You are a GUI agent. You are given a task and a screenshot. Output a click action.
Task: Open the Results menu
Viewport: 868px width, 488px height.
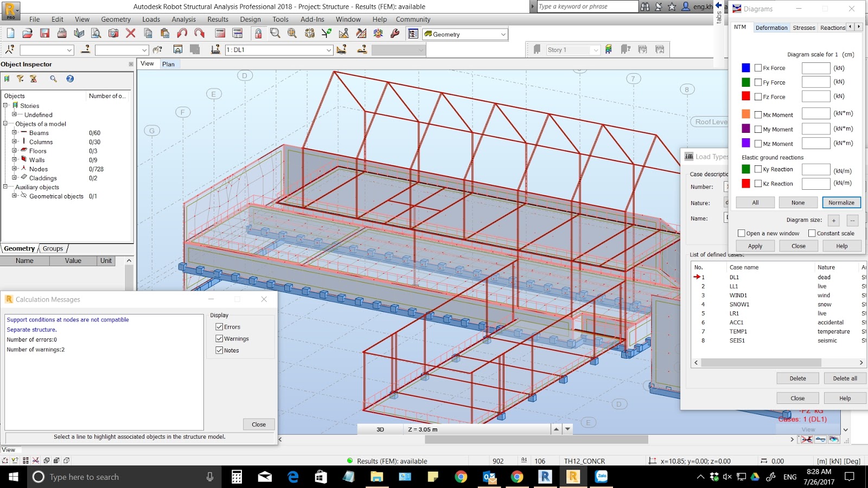(218, 19)
